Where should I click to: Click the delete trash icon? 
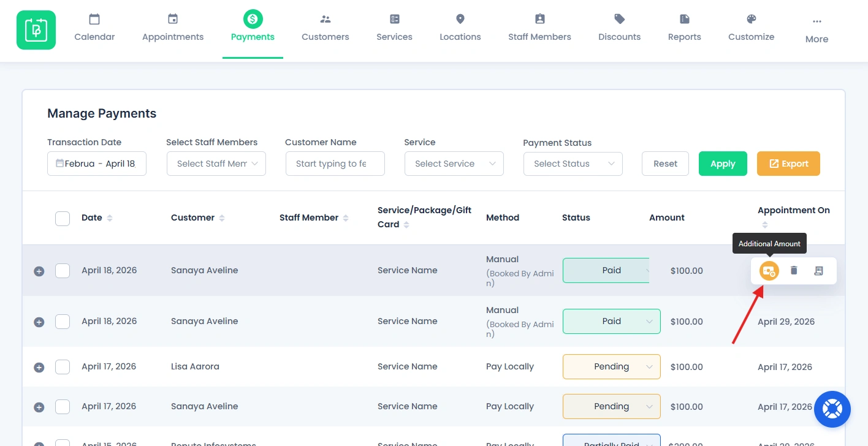[x=794, y=270]
